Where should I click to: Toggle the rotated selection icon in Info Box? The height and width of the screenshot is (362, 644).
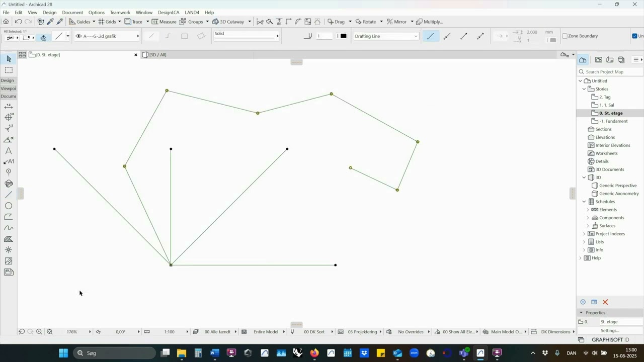click(44, 38)
